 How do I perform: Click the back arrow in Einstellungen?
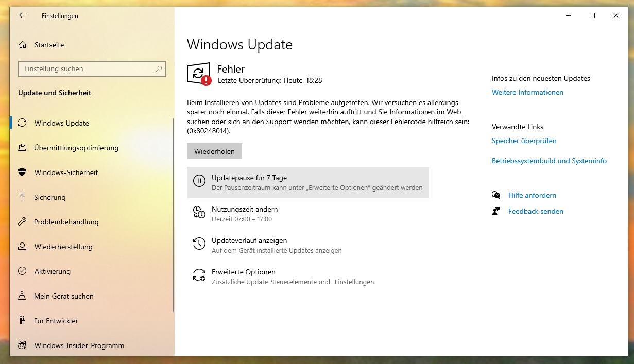22,15
